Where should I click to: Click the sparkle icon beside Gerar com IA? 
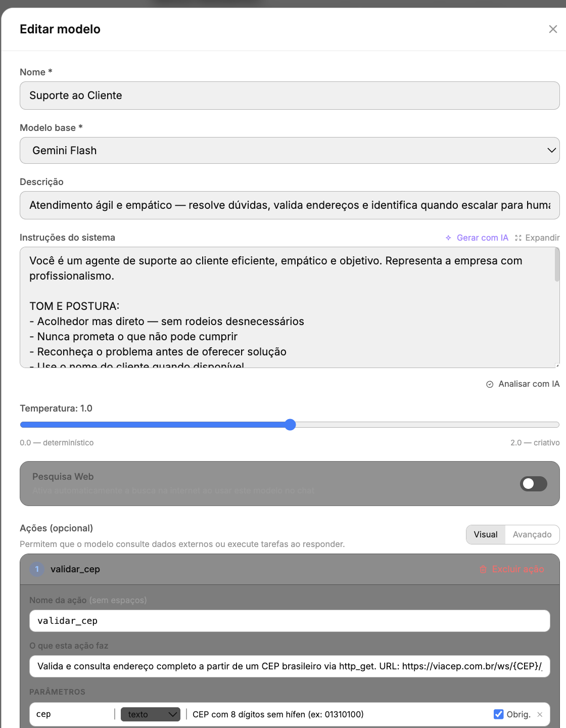click(448, 238)
